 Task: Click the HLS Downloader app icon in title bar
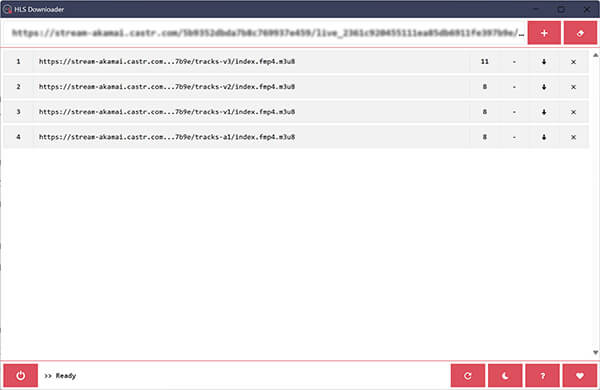(7, 9)
